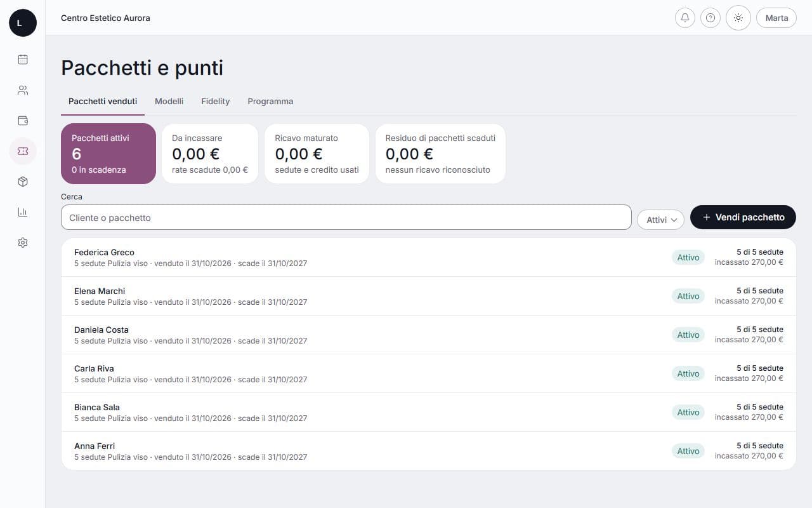812x508 pixels.
Task: Select the packages ticket icon in sidebar
Action: pos(23,151)
